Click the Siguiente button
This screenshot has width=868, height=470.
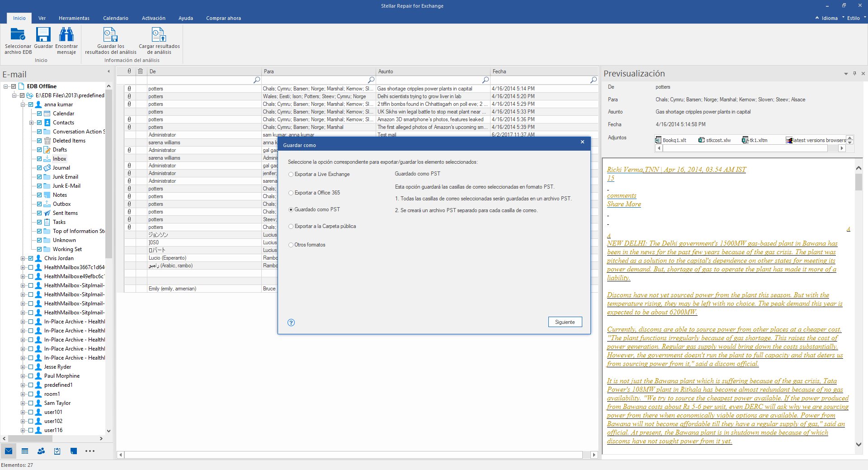(565, 322)
